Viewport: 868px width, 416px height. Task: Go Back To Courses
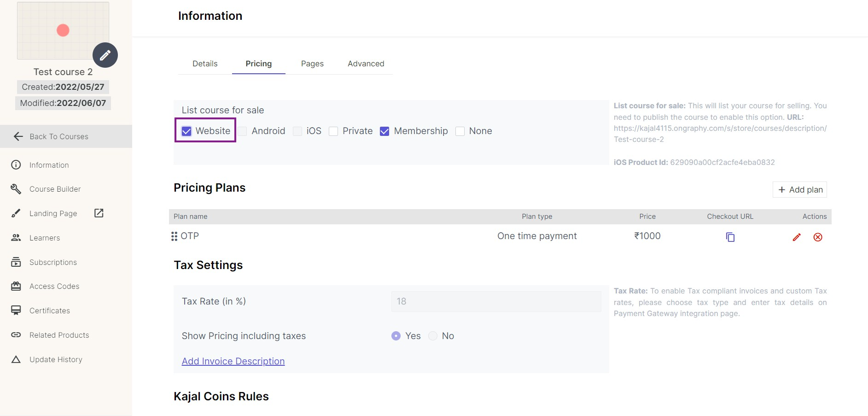[59, 136]
